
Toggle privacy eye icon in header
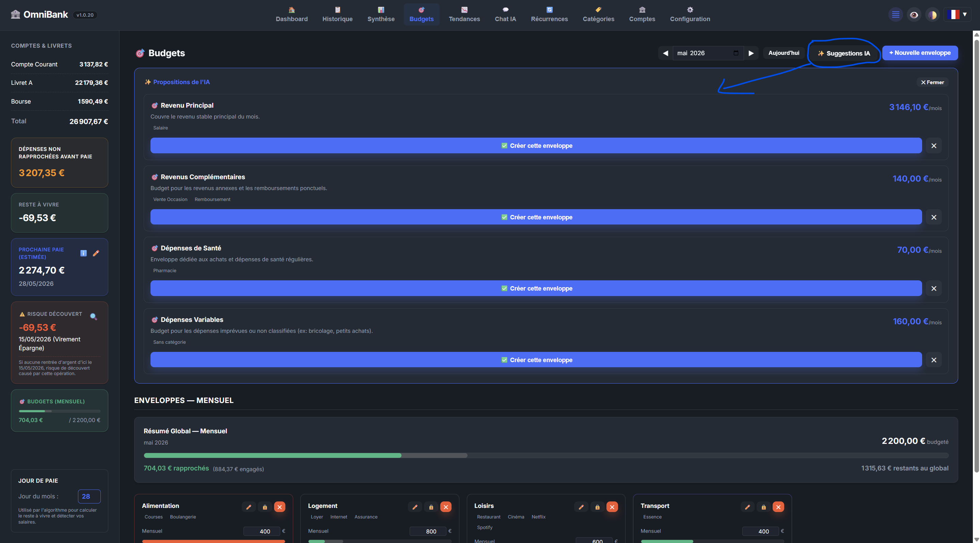(914, 15)
